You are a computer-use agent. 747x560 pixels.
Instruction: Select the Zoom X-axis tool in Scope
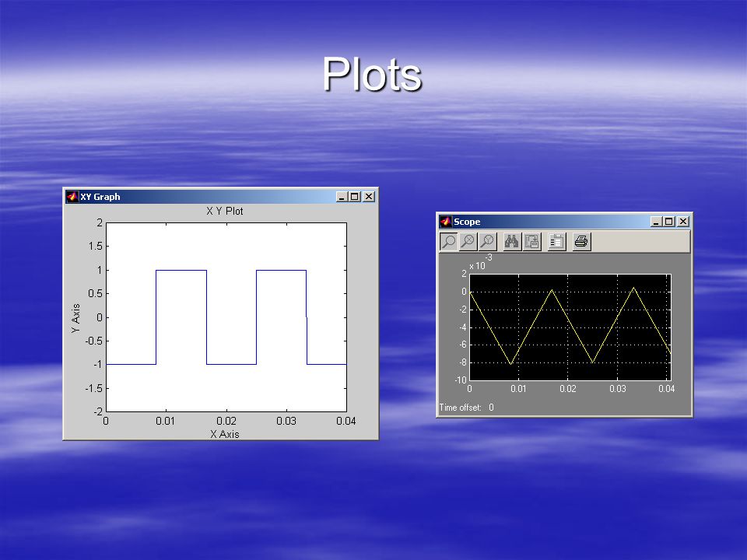(468, 241)
